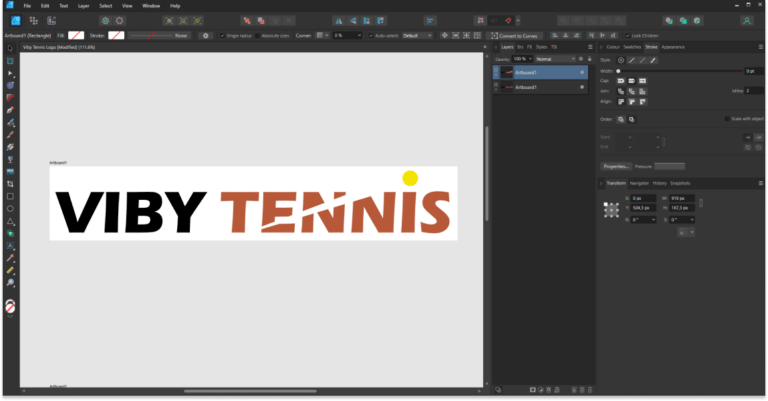Screen dimensions: 768x401
Task: Select the Artboard tool
Action: [10, 61]
